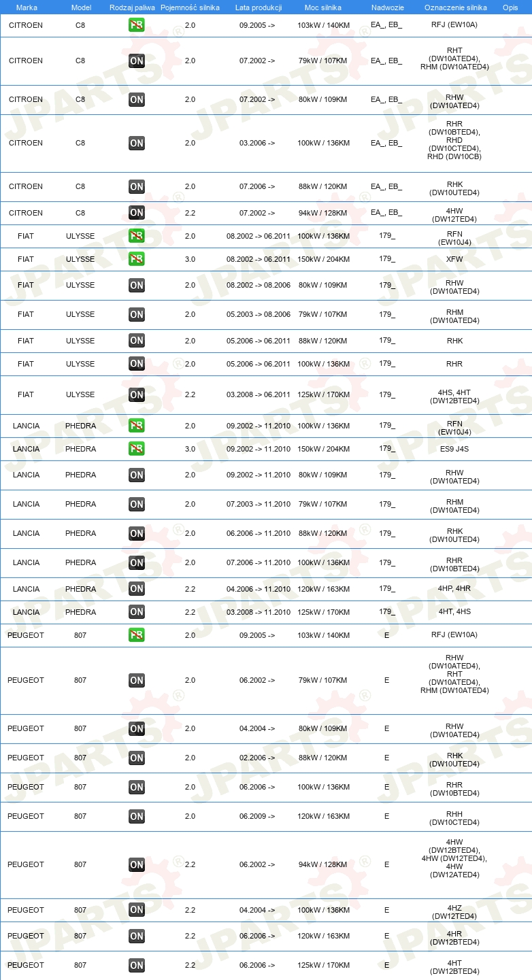The width and height of the screenshot is (532, 980).
Task: Click the PB petrol icon in the Citroen C8 103kW row
Action: [137, 25]
